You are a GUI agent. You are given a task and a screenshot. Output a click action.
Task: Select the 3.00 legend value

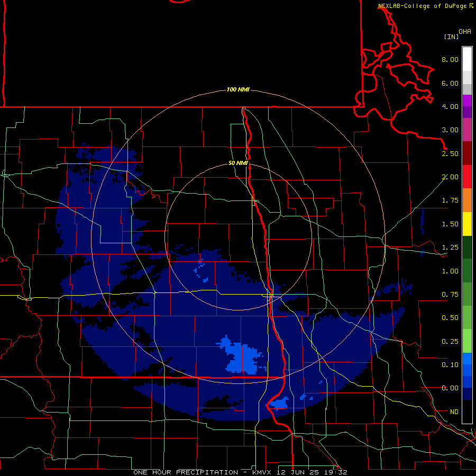point(450,130)
